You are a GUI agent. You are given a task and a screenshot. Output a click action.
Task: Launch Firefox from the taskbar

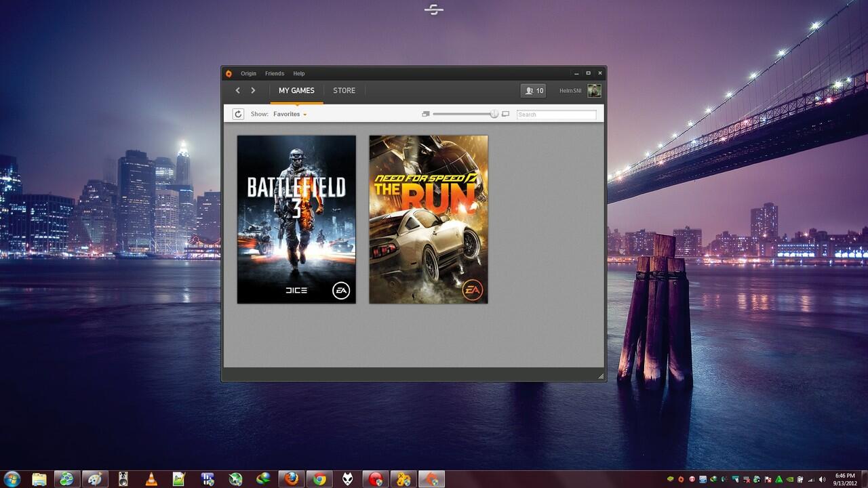click(292, 479)
